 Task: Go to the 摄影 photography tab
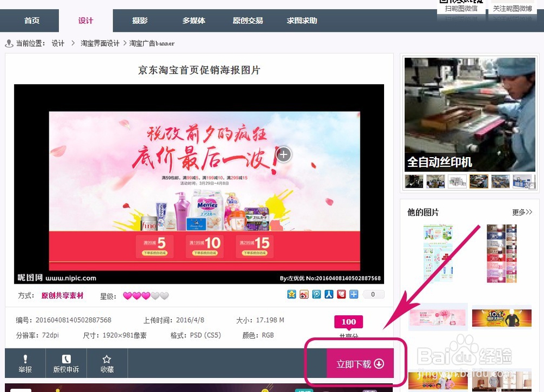(140, 21)
